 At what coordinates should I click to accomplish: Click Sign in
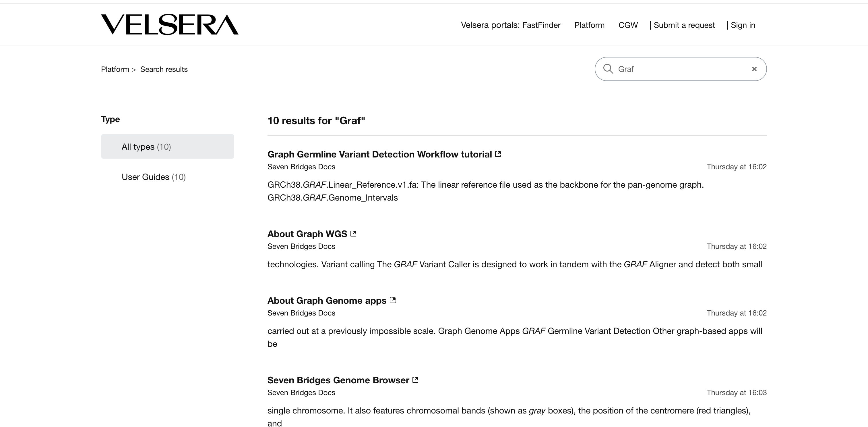point(743,25)
